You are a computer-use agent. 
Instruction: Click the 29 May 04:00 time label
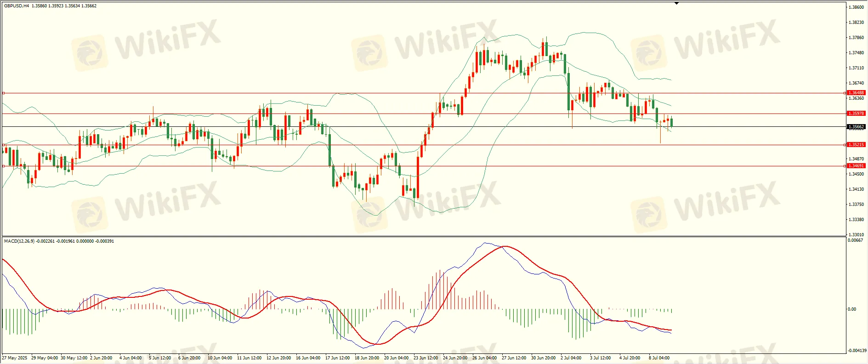(45, 358)
